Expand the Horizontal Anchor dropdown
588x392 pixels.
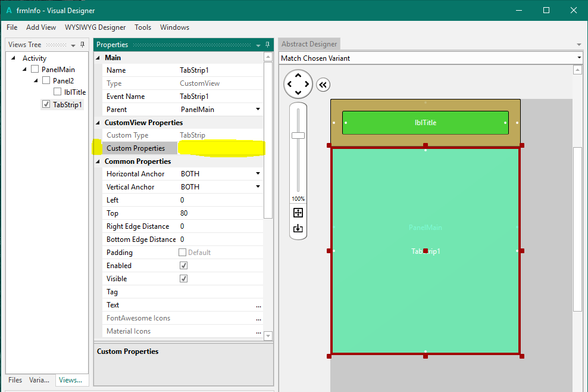258,174
